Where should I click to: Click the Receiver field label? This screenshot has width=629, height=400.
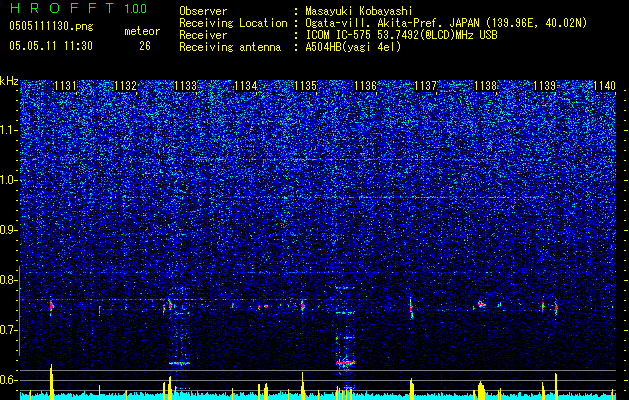pos(203,35)
